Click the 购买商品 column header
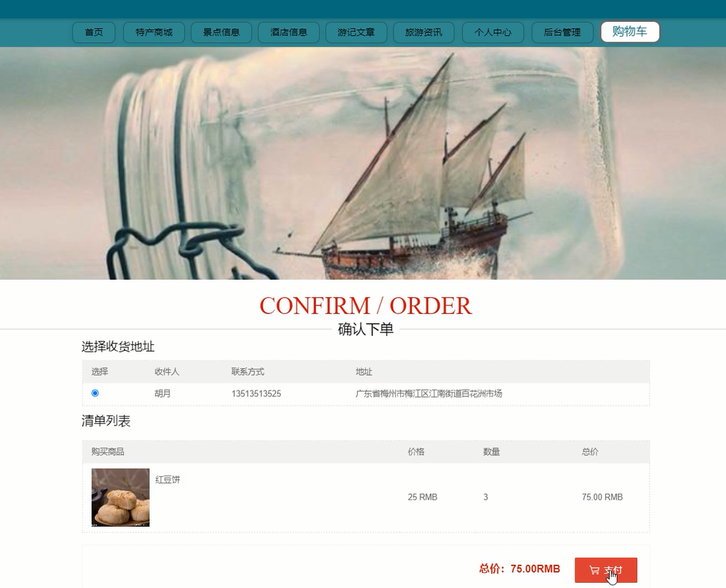The image size is (726, 588). [x=107, y=452]
